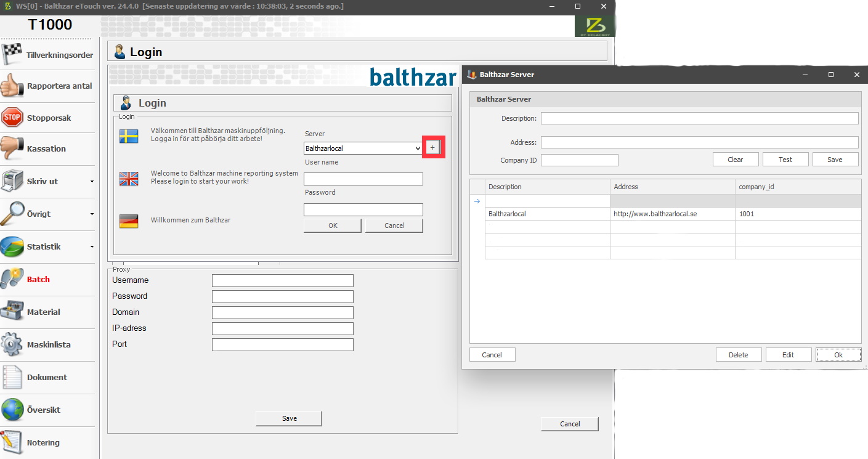Open the Notering notepad icon
868x459 pixels.
[x=12, y=442]
